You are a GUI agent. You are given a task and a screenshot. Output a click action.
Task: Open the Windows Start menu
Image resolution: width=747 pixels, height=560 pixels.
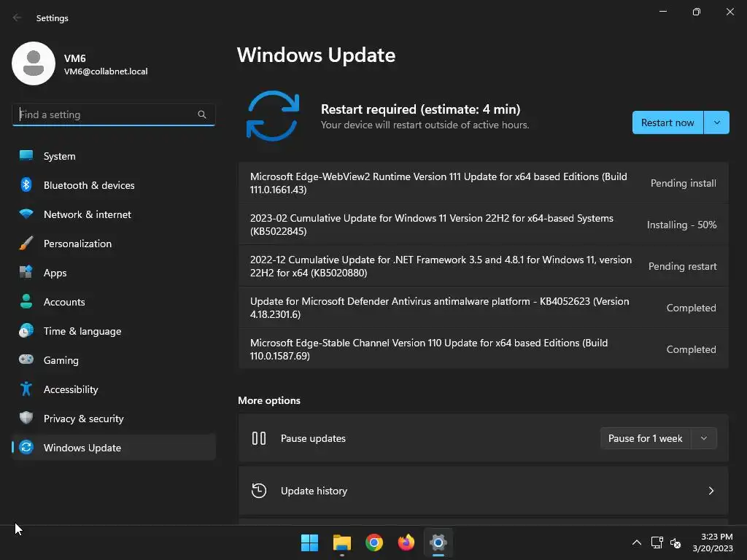[309, 542]
